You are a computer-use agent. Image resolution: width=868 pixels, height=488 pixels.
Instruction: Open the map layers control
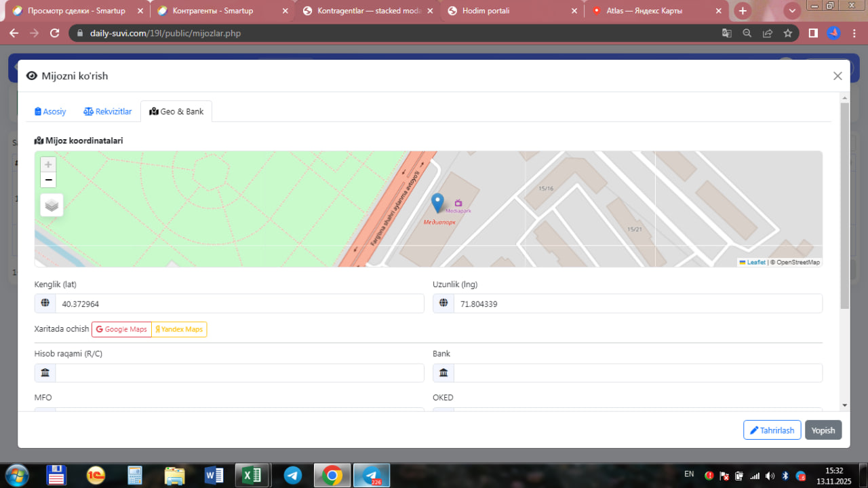(x=52, y=205)
